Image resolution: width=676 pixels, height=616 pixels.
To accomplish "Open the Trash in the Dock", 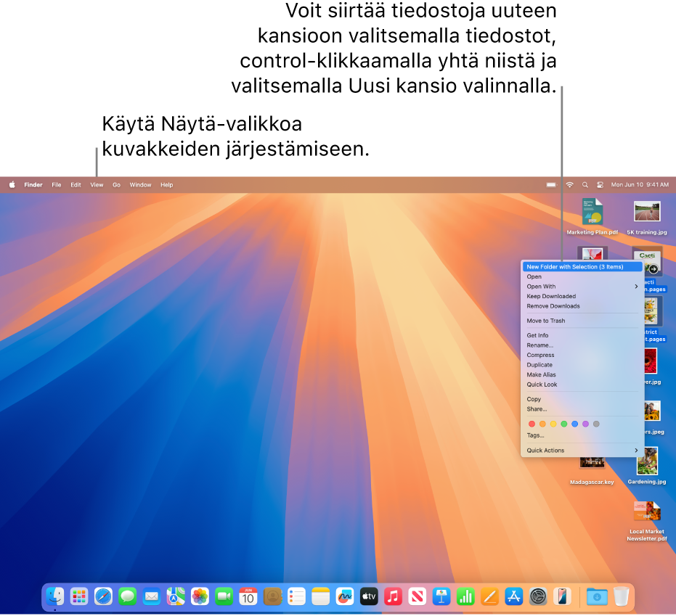I will click(622, 596).
